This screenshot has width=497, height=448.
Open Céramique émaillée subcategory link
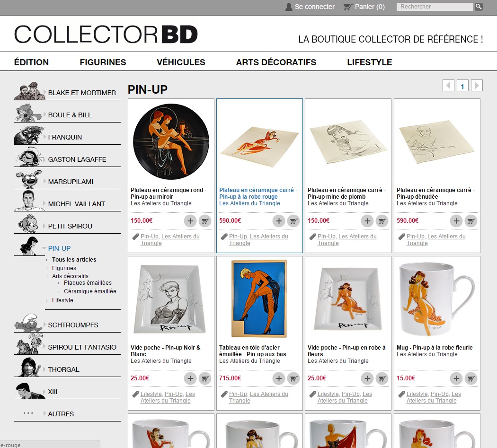pos(90,291)
